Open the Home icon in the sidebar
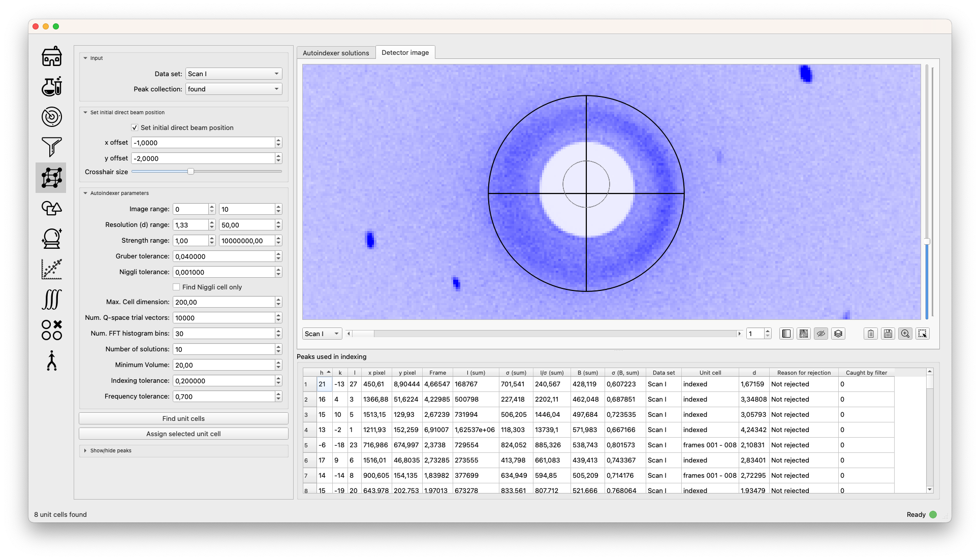The width and height of the screenshot is (980, 560). click(x=51, y=56)
